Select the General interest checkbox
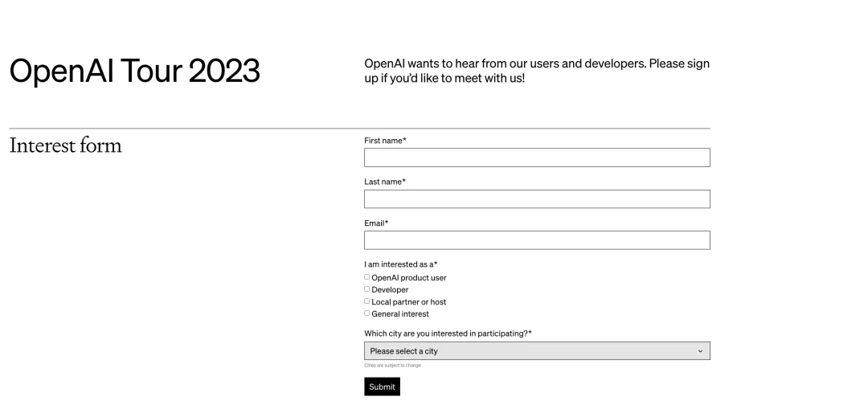 point(367,313)
